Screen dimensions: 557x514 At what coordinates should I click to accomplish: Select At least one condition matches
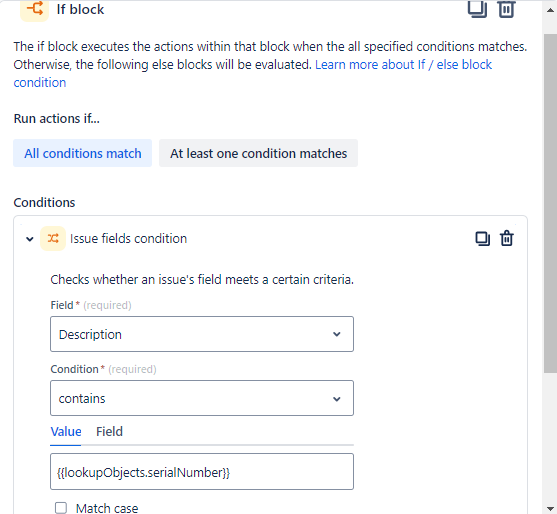258,153
